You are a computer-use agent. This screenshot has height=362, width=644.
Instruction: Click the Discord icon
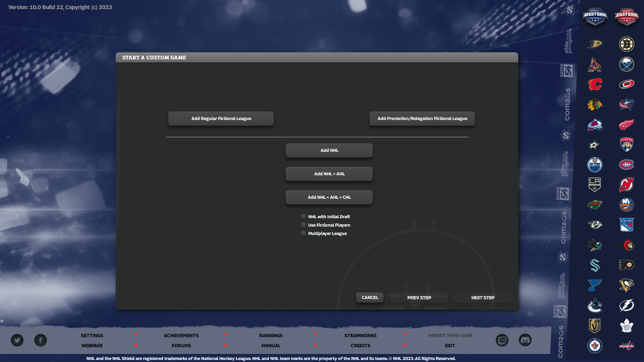[525, 340]
